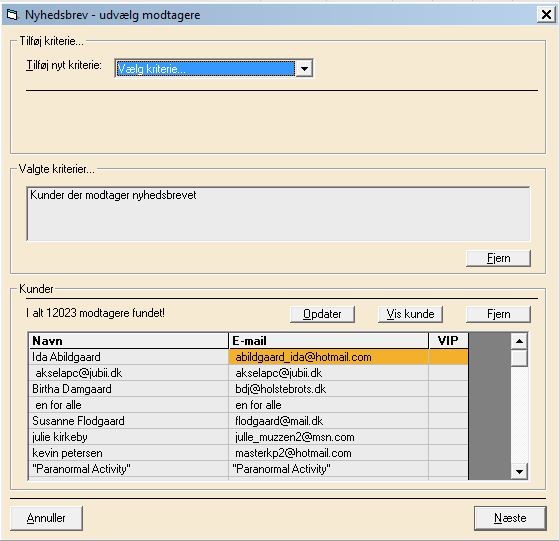Select the Ida Abildgaard customer row
This screenshot has width=559, height=541.
pos(248,357)
